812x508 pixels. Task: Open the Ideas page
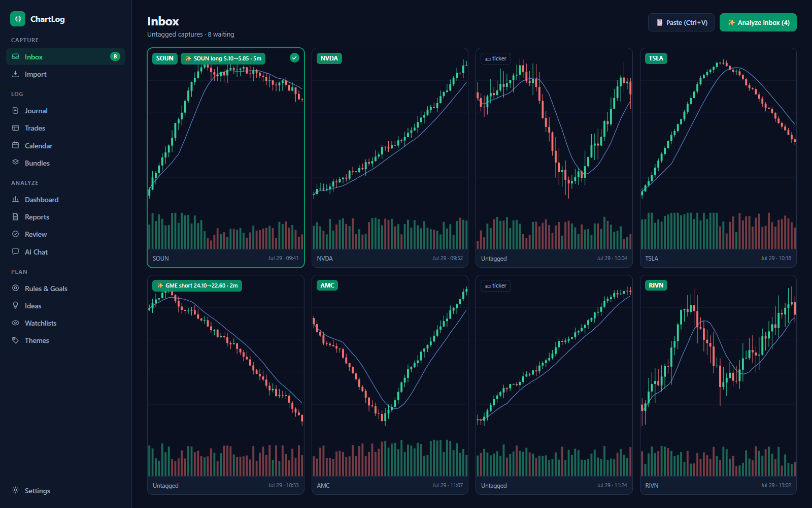pos(65,305)
